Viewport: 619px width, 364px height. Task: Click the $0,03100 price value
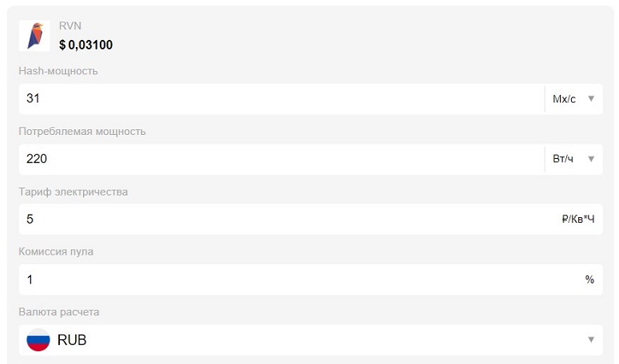click(85, 45)
